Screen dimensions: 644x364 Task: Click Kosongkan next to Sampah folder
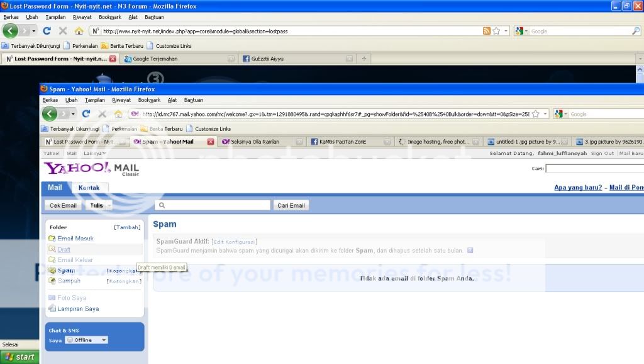(124, 281)
